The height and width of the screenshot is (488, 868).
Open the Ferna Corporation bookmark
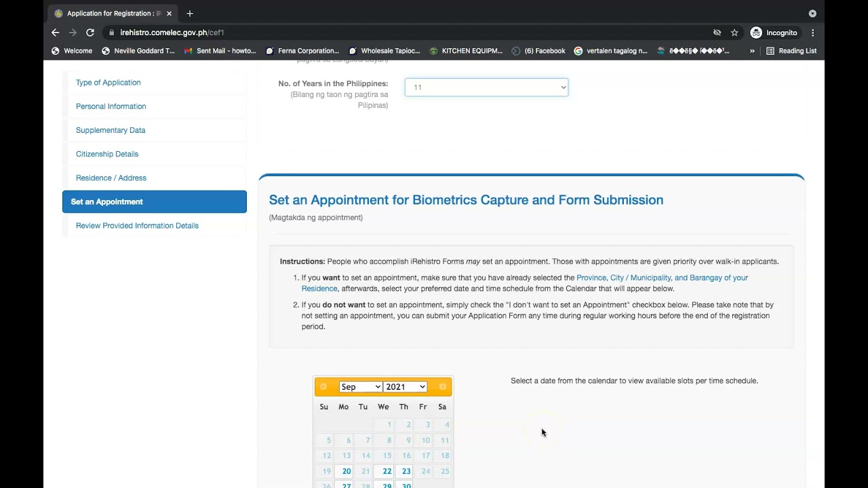pos(302,51)
